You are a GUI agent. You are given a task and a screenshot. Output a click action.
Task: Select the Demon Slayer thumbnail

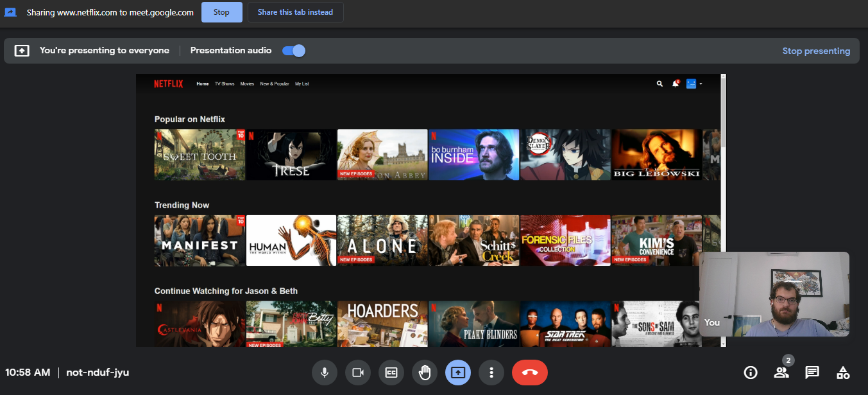[565, 155]
